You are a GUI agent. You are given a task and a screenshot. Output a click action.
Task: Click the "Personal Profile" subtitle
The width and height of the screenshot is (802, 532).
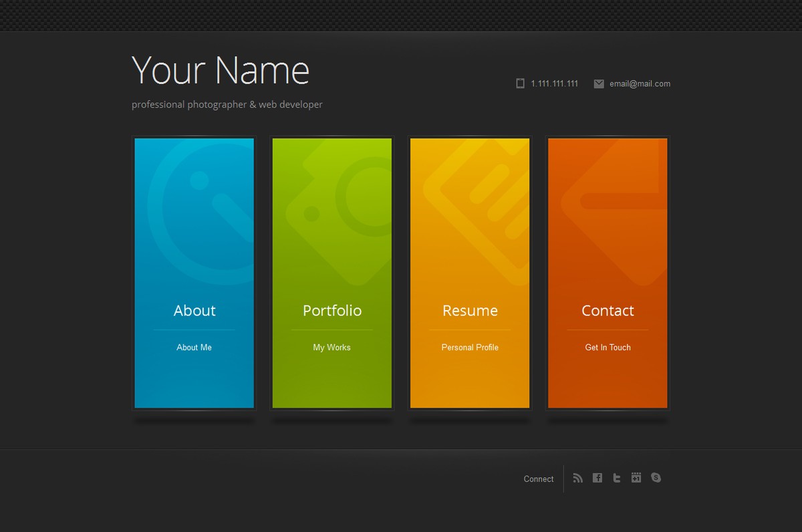pyautogui.click(x=470, y=348)
